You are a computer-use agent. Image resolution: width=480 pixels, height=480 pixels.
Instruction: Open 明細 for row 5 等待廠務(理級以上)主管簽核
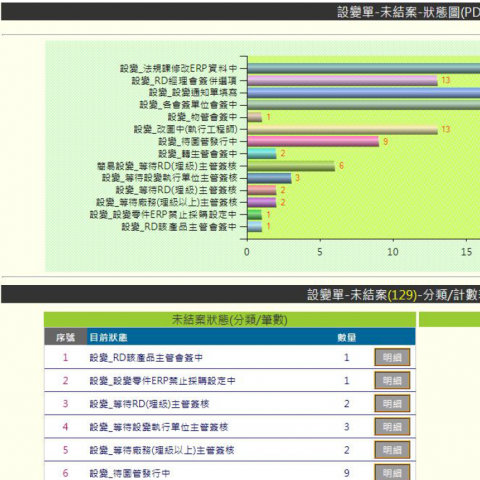pyautogui.click(x=392, y=450)
